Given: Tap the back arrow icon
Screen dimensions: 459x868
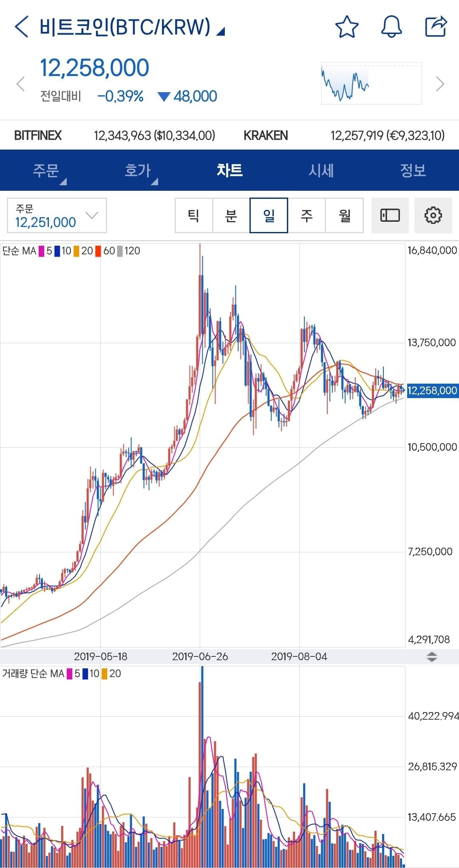Looking at the screenshot, I should click(22, 27).
